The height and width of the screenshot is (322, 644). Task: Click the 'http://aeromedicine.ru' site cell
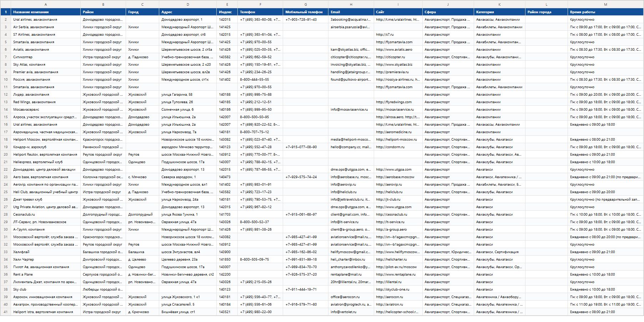[398, 132]
